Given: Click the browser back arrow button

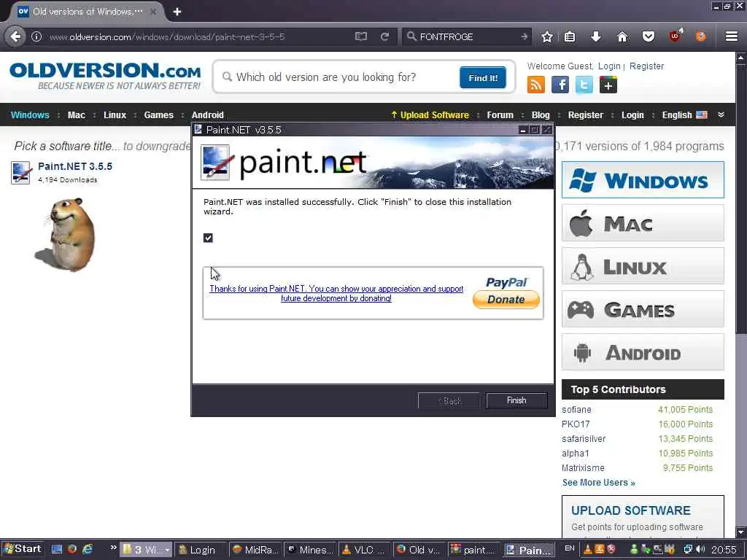Looking at the screenshot, I should (x=15, y=36).
